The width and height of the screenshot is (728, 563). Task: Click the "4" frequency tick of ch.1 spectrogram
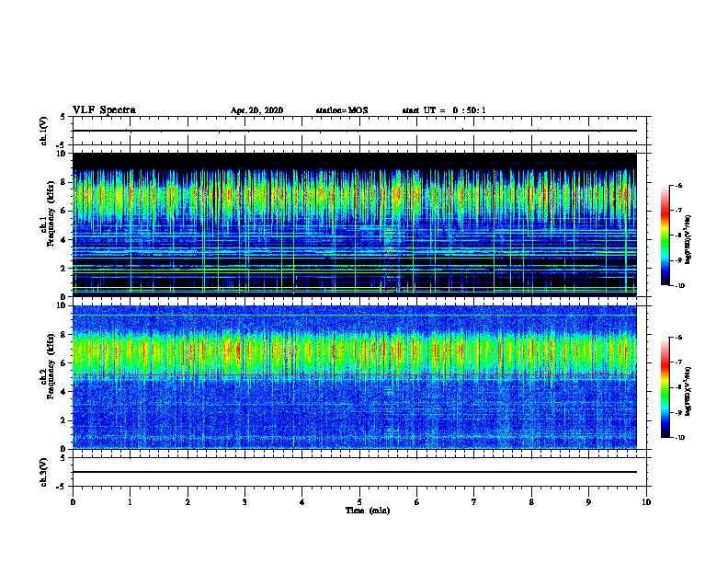pos(63,240)
